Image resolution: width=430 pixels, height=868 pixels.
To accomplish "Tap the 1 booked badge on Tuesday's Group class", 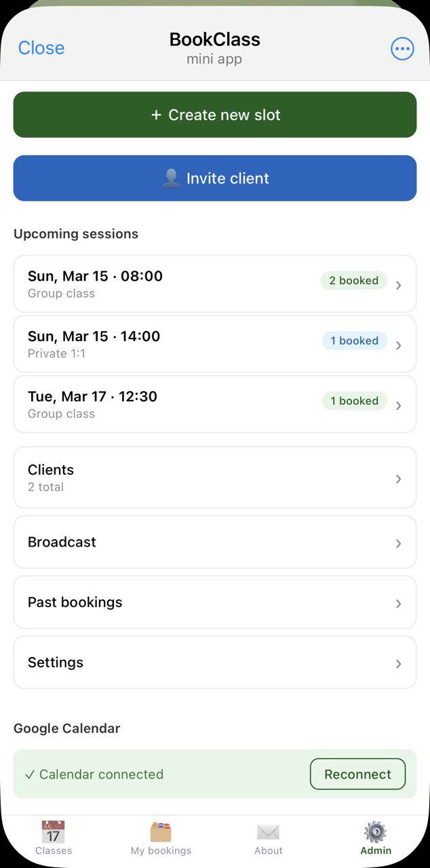I will (353, 401).
